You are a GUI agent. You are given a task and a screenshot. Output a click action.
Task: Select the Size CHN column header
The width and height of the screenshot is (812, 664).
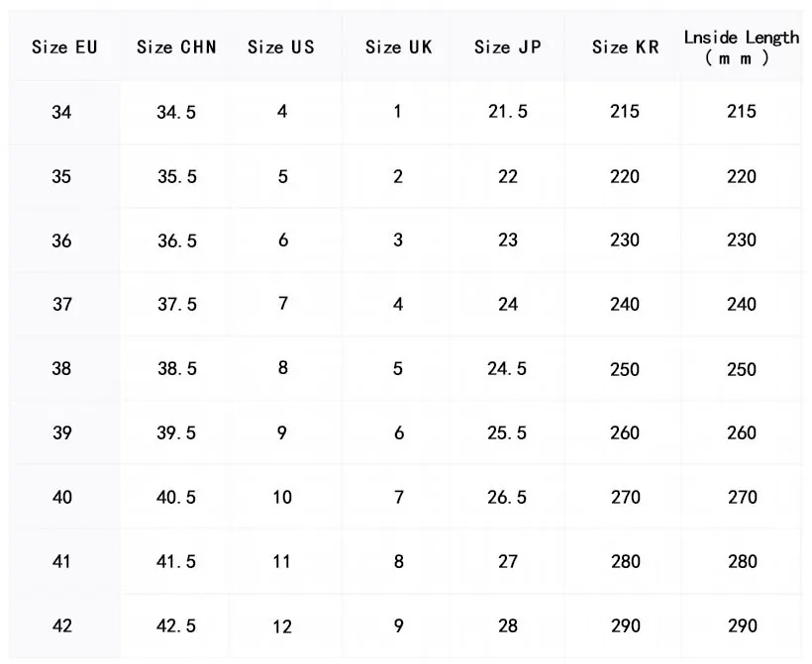[176, 47]
